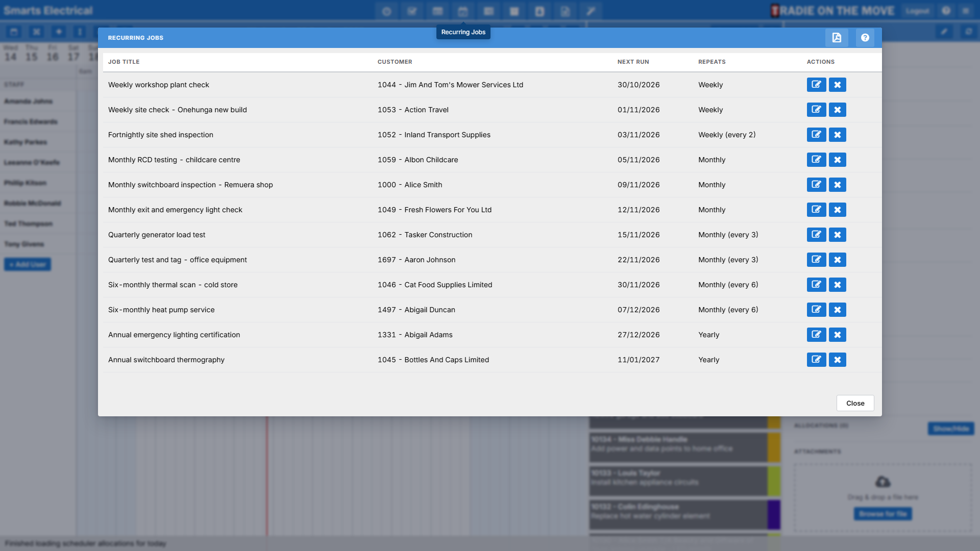Screen dimensions: 980x551
Task: Select customer 1062 - Tasker Construction
Action: click(425, 235)
